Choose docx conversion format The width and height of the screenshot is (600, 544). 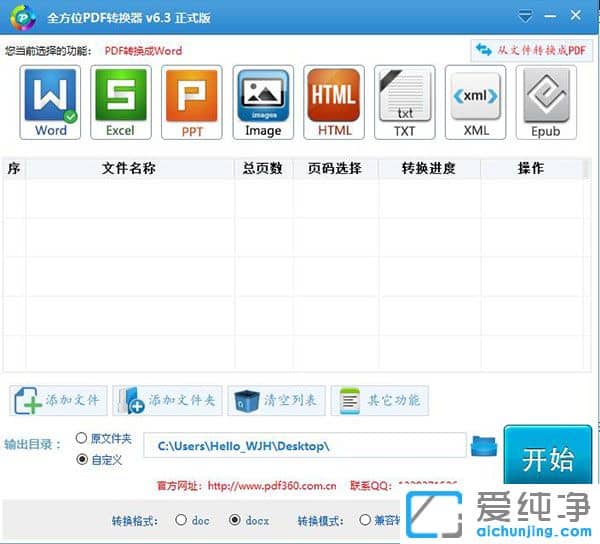[235, 520]
